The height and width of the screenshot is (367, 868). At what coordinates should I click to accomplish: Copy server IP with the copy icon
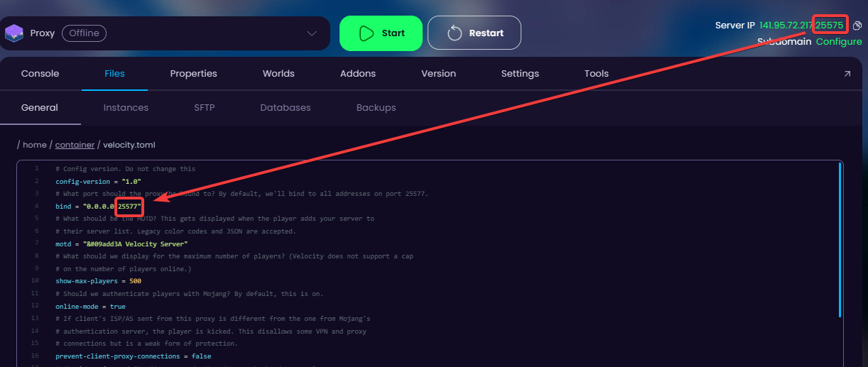(x=857, y=26)
